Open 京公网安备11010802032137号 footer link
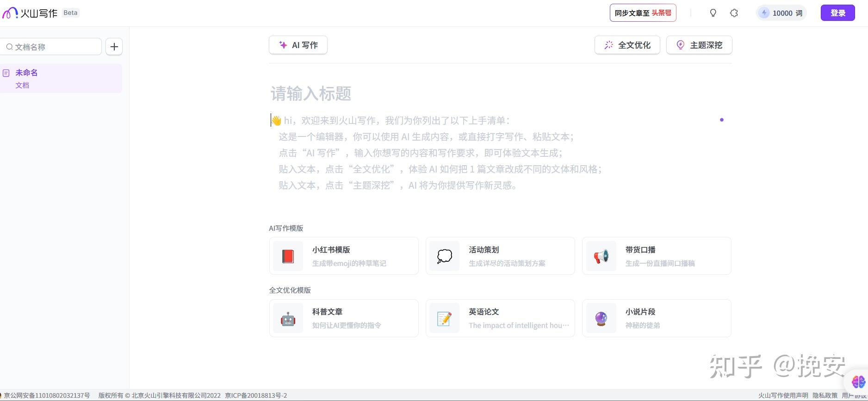Image resolution: width=868 pixels, height=401 pixels. tap(47, 395)
